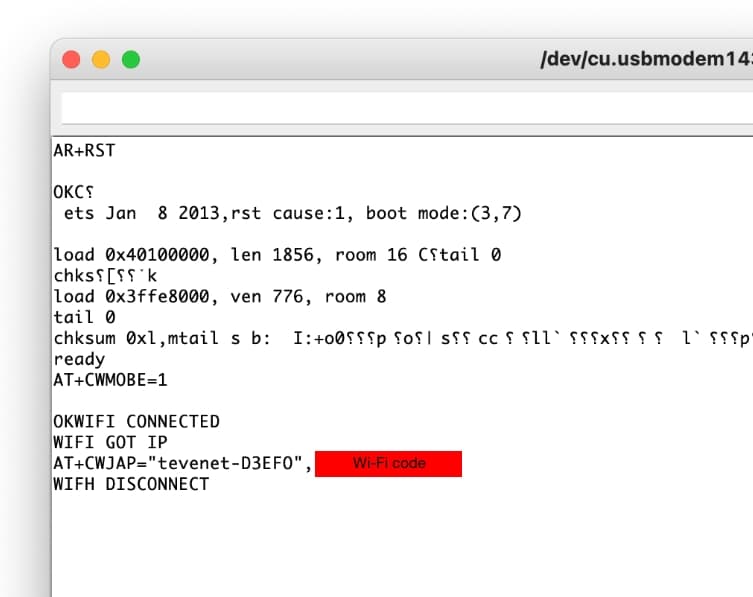Click the red Wi-Fi code box

[388, 464]
